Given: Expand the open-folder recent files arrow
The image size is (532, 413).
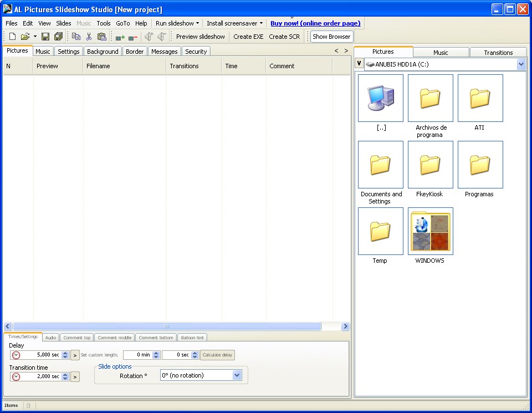Looking at the screenshot, I should click(35, 37).
